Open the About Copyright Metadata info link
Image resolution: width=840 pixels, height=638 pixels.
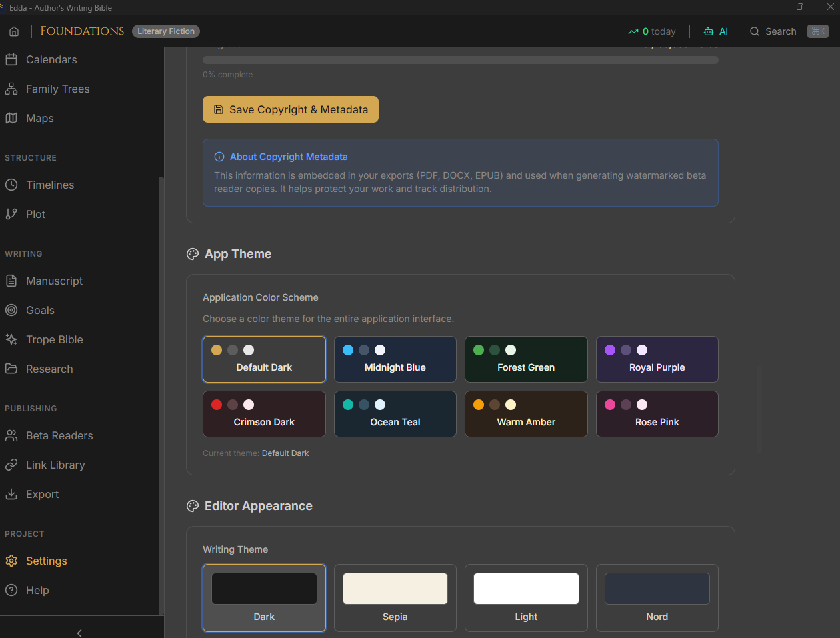288,157
